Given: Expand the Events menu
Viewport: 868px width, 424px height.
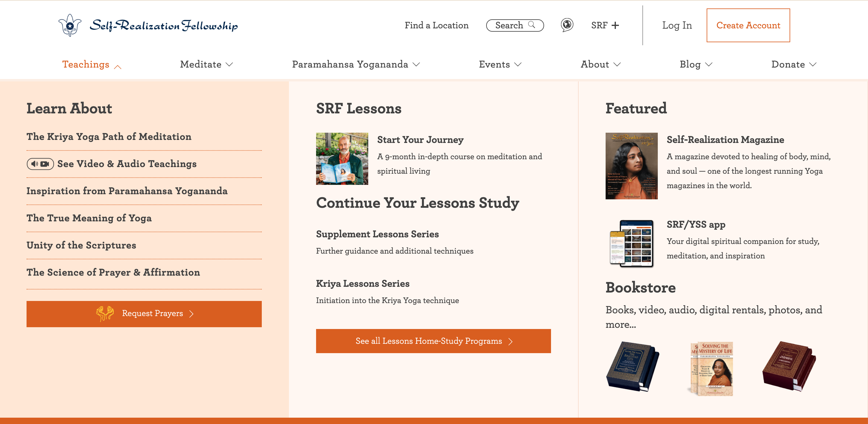Looking at the screenshot, I should (x=500, y=64).
